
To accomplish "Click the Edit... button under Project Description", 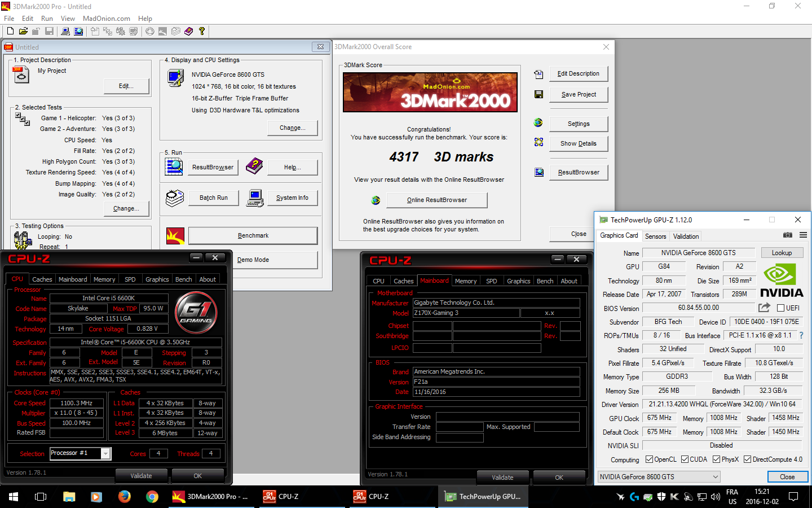I will pos(126,86).
